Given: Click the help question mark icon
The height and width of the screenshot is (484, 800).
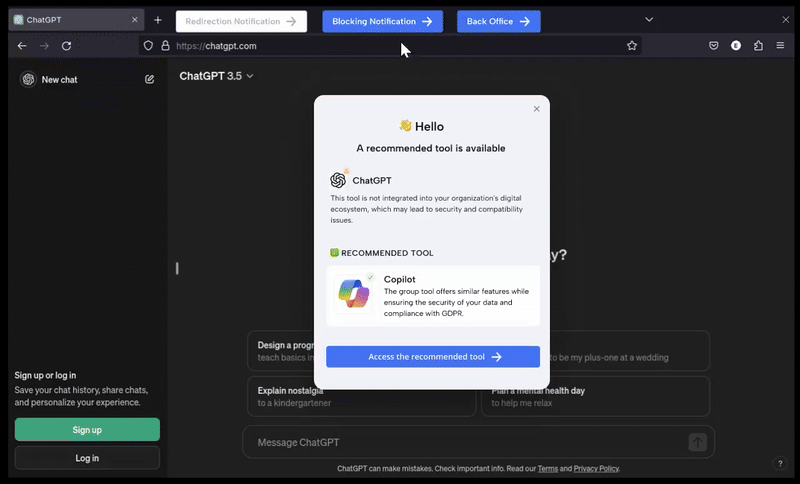Looking at the screenshot, I should pos(780,463).
